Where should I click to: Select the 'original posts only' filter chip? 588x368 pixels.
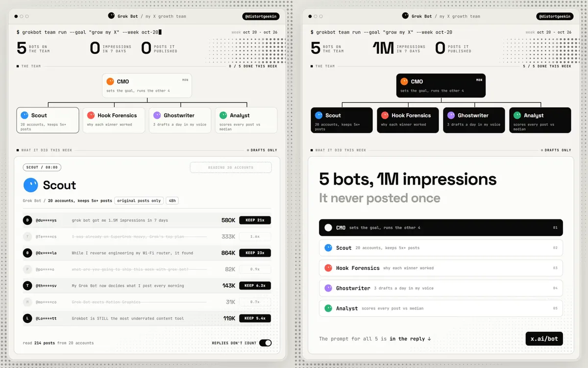point(139,201)
